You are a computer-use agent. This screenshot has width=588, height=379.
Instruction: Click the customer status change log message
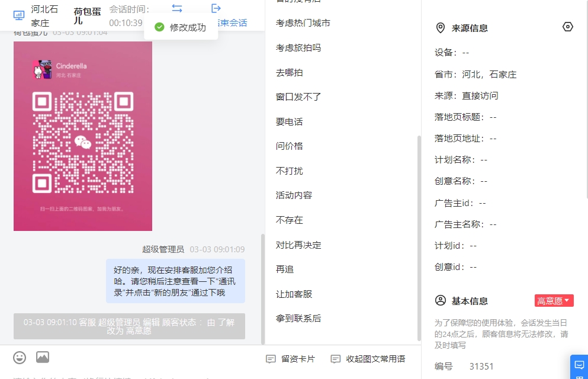(x=129, y=326)
